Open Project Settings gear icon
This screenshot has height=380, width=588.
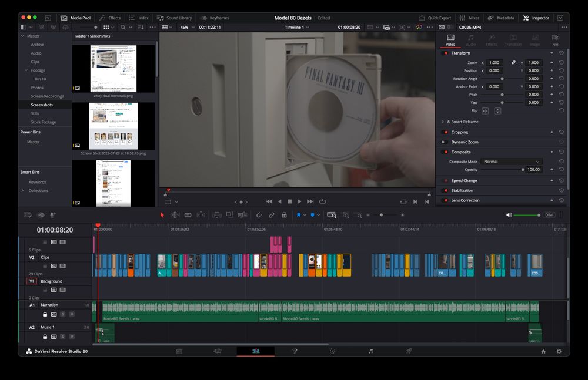coord(559,352)
